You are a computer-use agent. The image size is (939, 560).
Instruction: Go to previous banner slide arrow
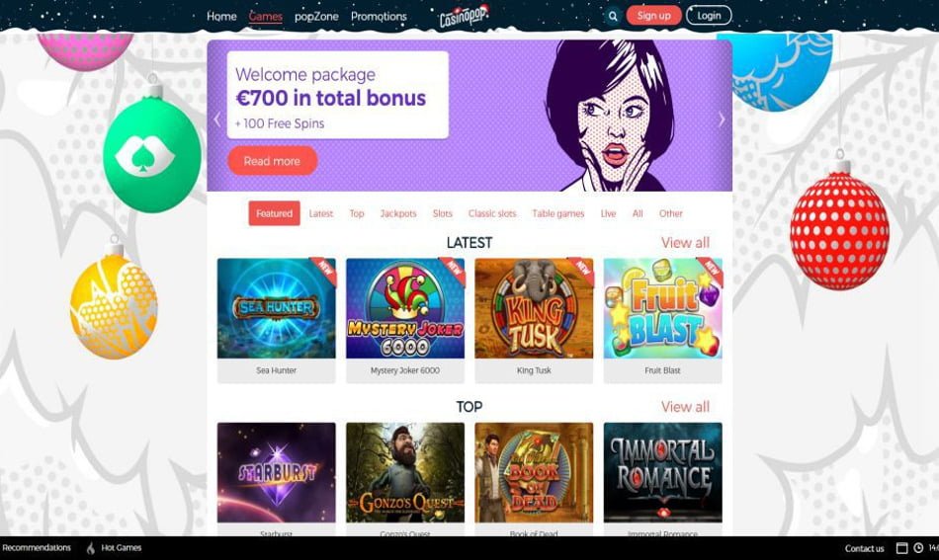click(216, 120)
